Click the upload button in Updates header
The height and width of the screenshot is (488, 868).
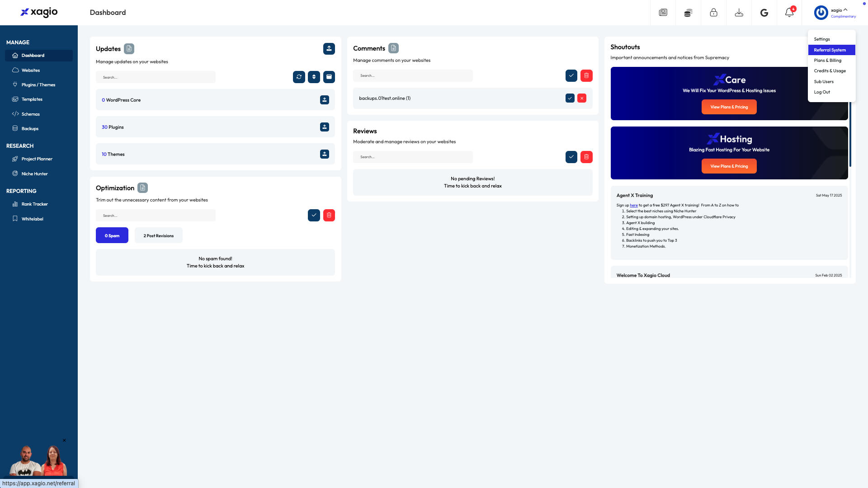click(x=329, y=49)
